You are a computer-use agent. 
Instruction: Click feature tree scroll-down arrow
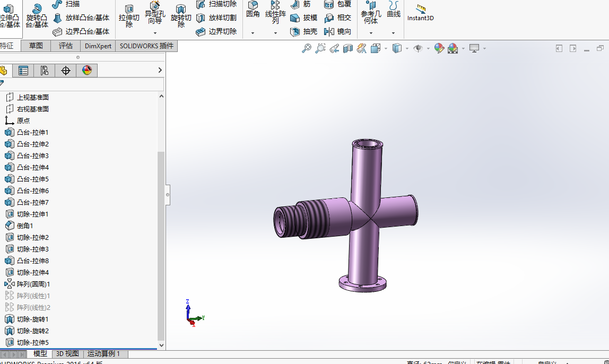coord(161,345)
